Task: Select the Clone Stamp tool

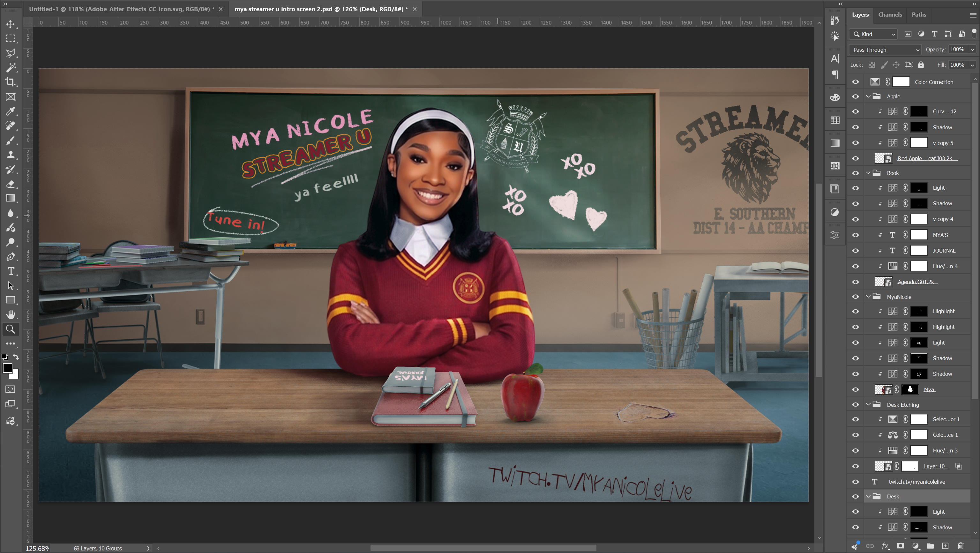Action: 10,155
